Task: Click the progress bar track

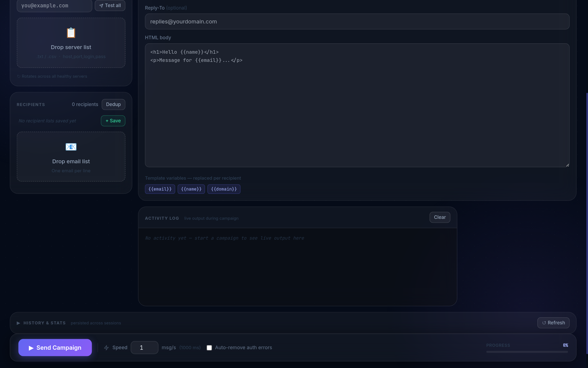Action: tap(527, 352)
